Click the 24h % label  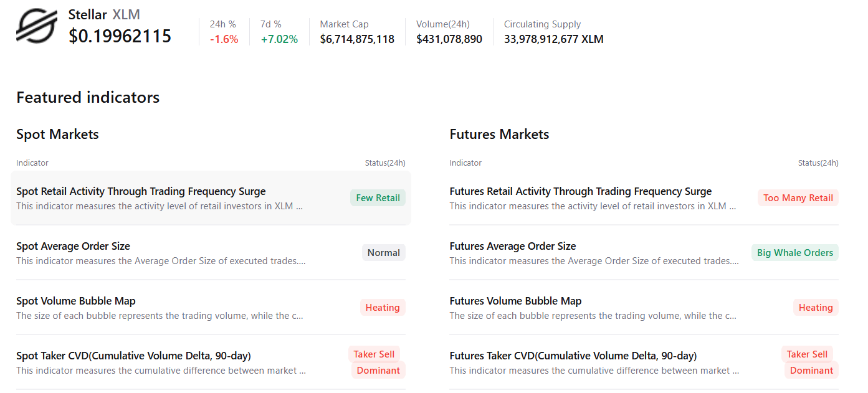coord(222,24)
